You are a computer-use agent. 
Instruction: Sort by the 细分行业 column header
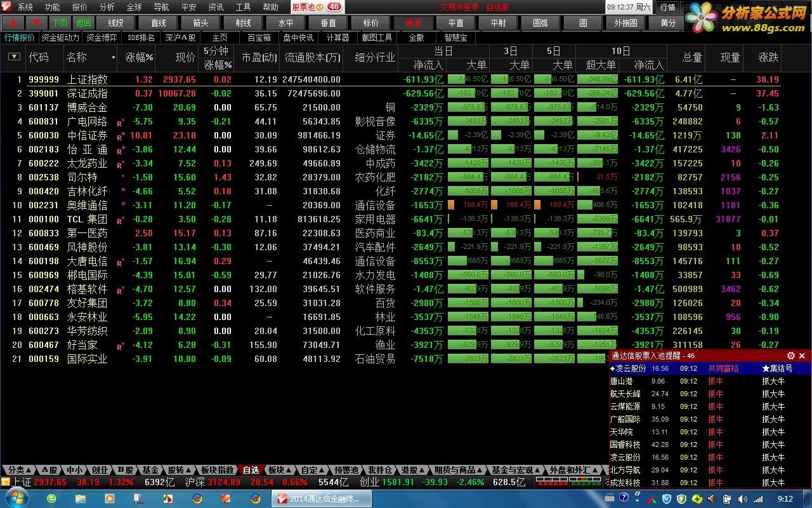(x=375, y=57)
